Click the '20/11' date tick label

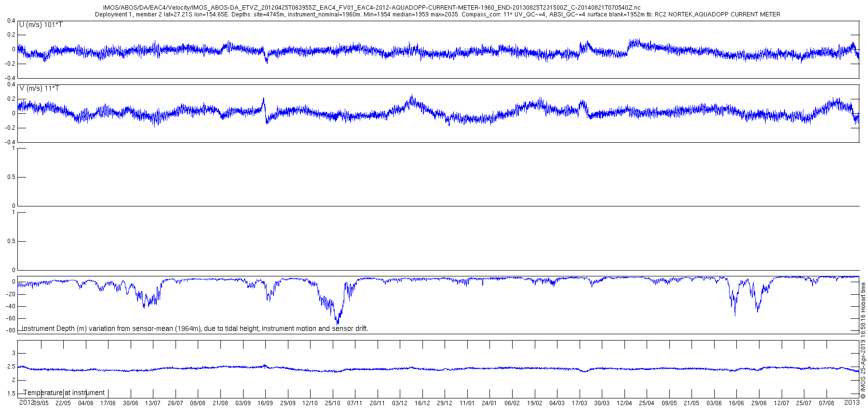tap(378, 403)
